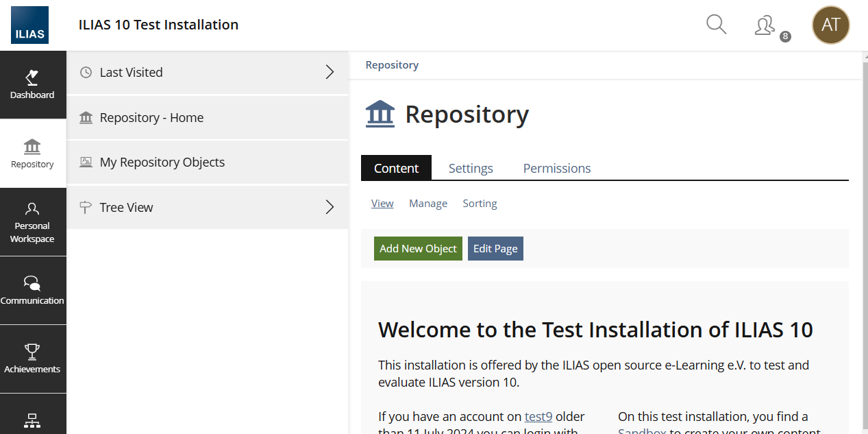Open the search magnifier icon
The width and height of the screenshot is (868, 434).
click(716, 25)
